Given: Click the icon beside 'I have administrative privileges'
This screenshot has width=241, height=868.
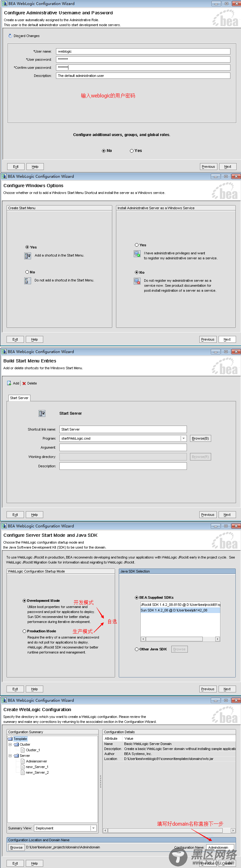Looking at the screenshot, I should coord(137,254).
